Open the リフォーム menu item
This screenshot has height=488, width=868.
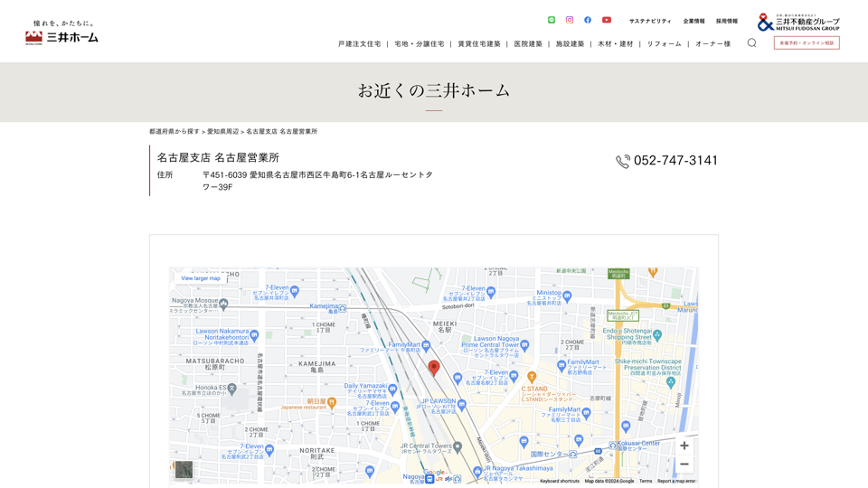click(665, 43)
